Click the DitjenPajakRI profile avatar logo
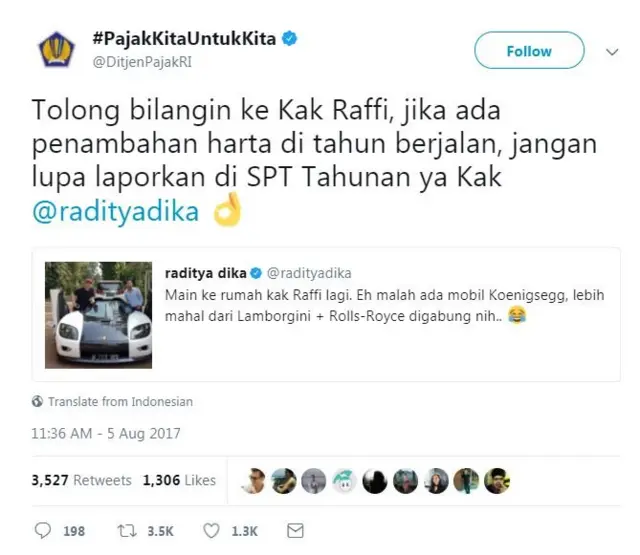The height and width of the screenshot is (555, 640). click(57, 50)
